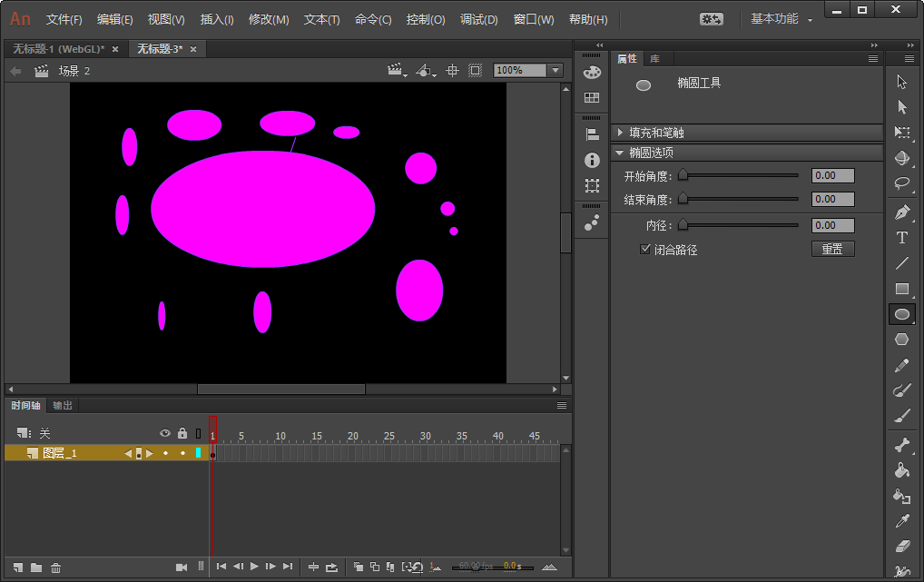Lock the 图层_1 layer
Screen dimensions: 924x582
click(182, 453)
